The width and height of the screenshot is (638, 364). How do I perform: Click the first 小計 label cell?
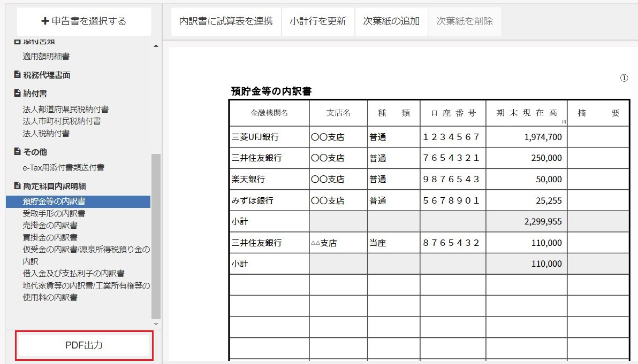[x=269, y=221]
